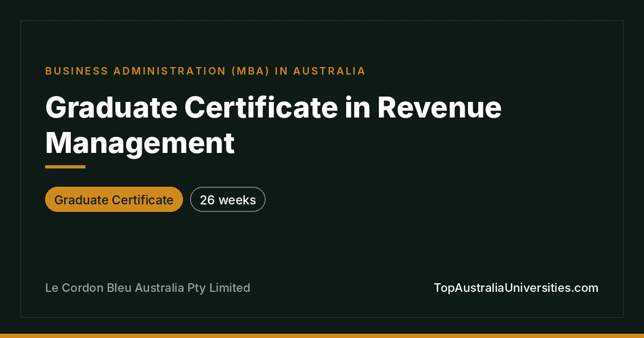Click the '26 weeks' duration badge
This screenshot has width=644, height=338.
pos(228,200)
